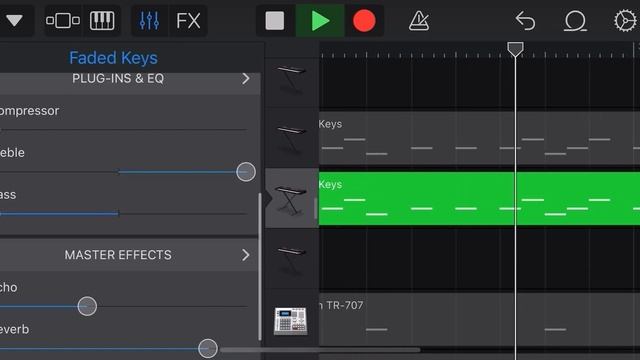640x360 pixels.
Task: Click the Bass slider track
Action: [123, 213]
